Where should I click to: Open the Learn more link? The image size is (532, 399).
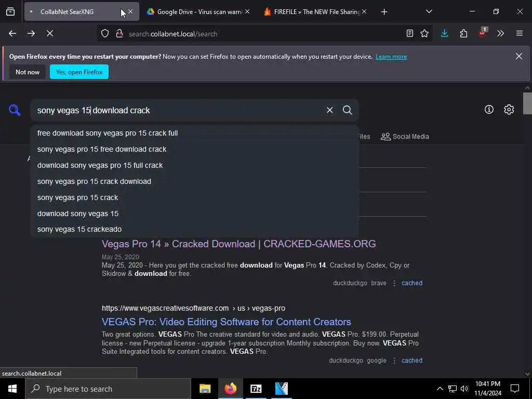pos(391,57)
